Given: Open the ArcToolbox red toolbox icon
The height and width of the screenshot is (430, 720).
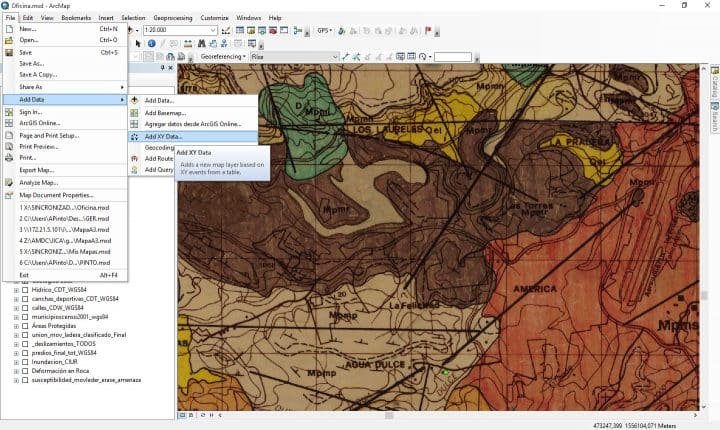Looking at the screenshot, I should tap(273, 30).
